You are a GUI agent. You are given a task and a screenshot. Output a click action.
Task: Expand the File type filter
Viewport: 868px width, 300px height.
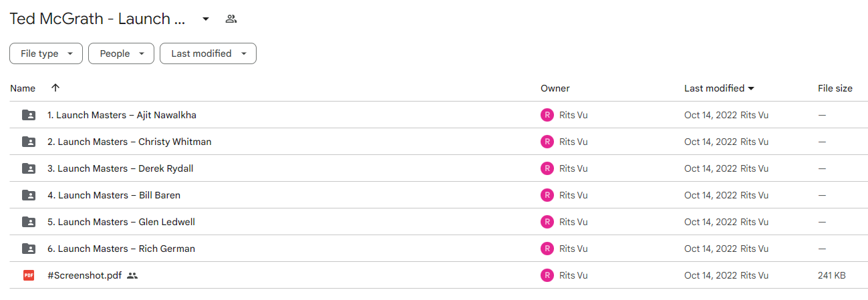tap(46, 53)
